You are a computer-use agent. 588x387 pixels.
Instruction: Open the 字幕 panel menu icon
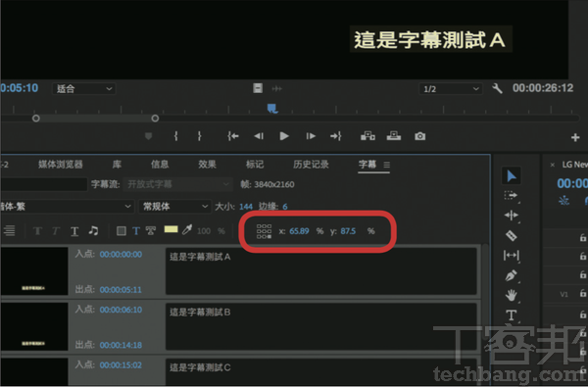tap(387, 165)
